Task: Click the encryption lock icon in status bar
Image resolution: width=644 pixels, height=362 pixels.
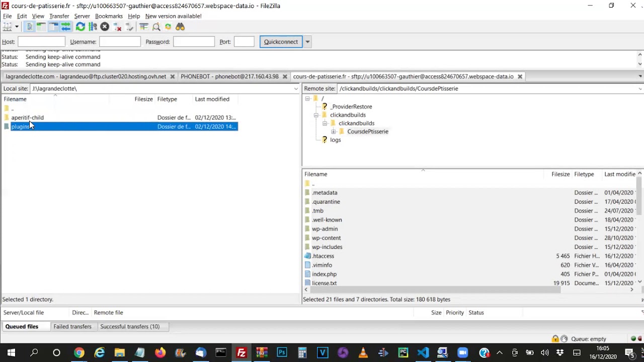Action: tap(555, 339)
